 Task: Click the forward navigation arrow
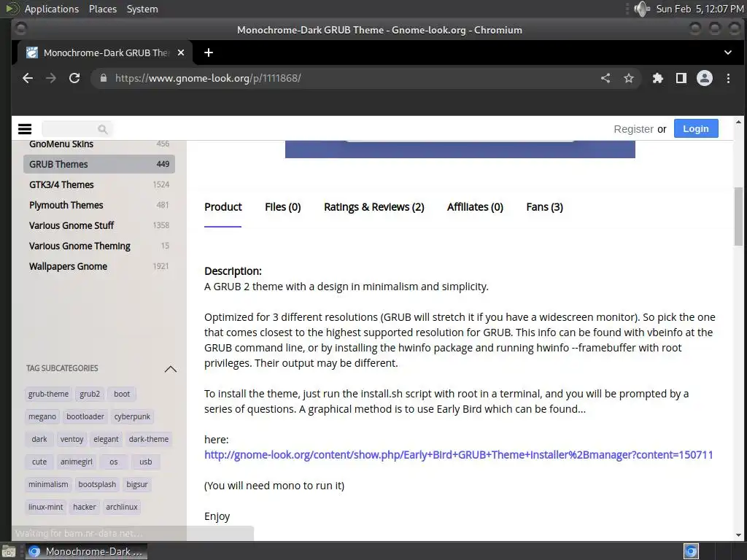click(50, 78)
